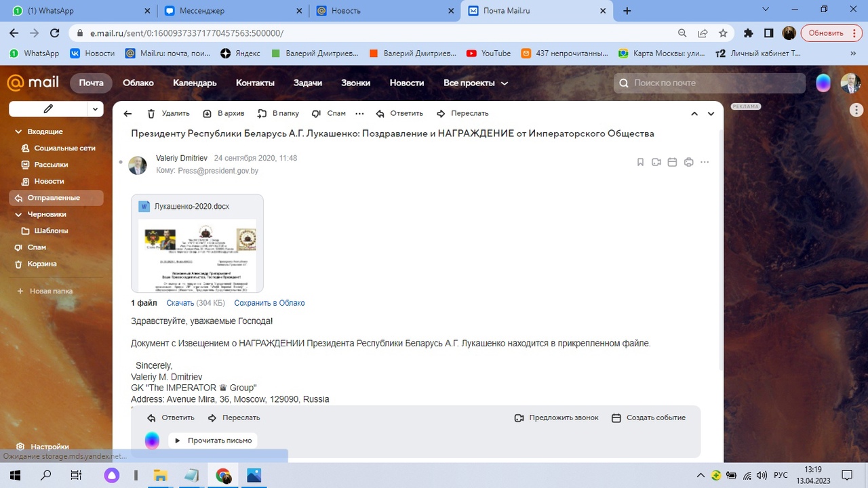
Task: Mark the message as Спам in toolbar
Action: point(328,114)
